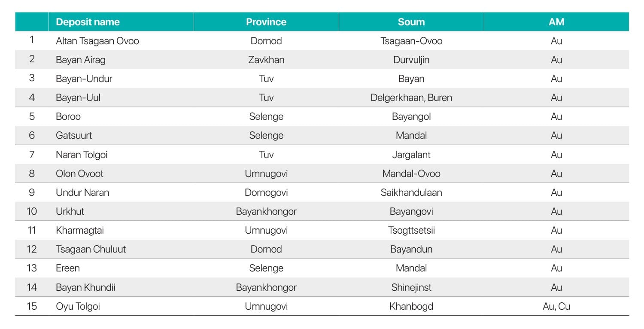Screen dimensions: 644x329
Task: Select the Altan Tsagaan Ovoo deposit cell
Action: point(97,41)
